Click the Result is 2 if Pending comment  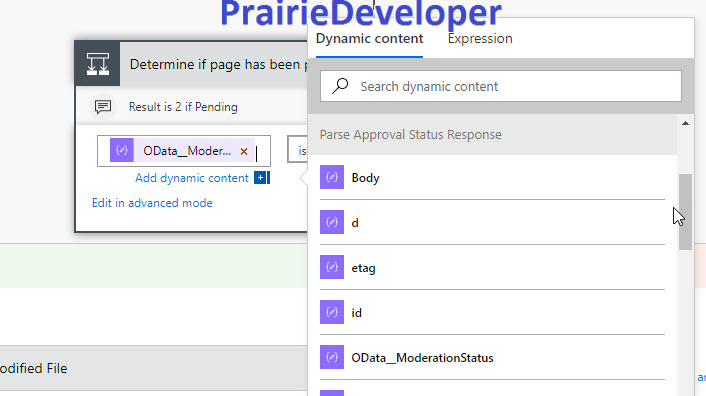coord(183,107)
